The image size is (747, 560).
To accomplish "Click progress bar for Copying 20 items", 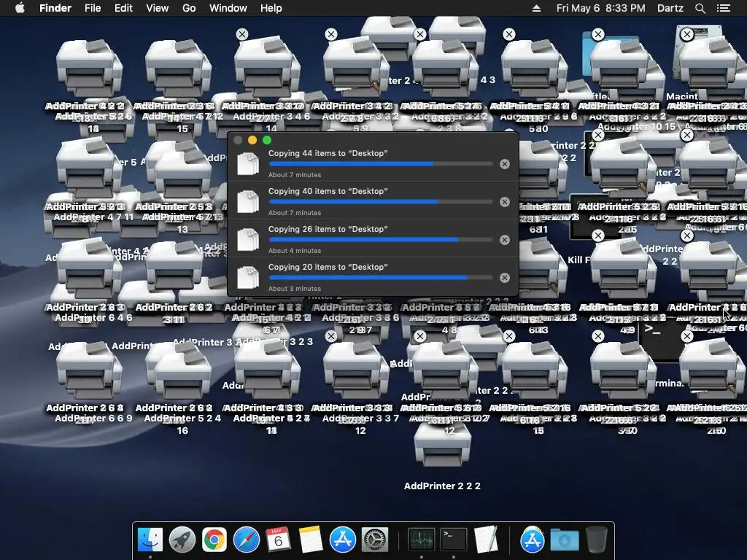I will coord(381,278).
